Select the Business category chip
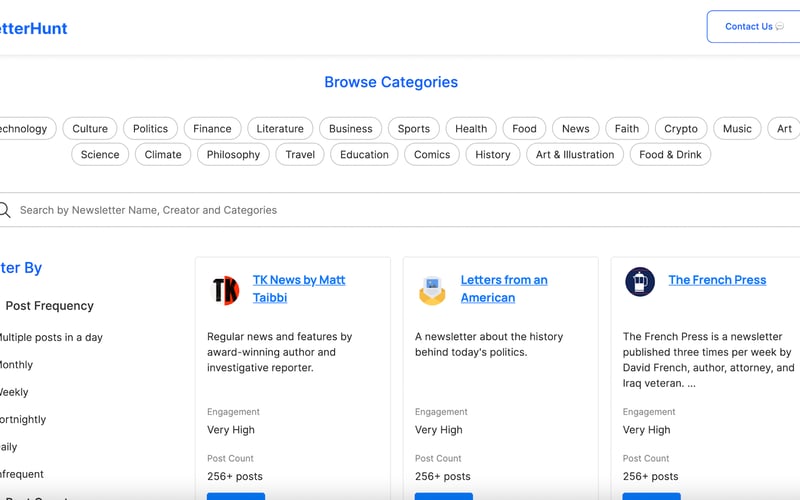The width and height of the screenshot is (800, 500). click(x=351, y=129)
